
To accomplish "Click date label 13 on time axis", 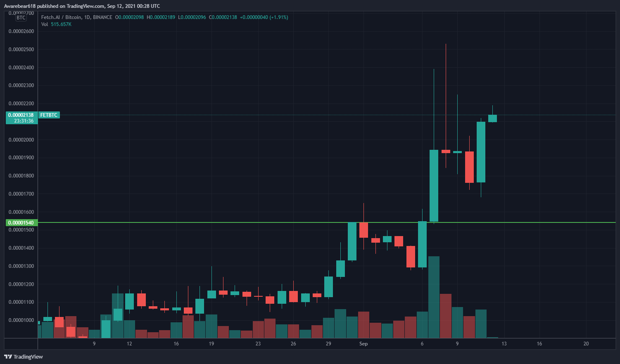I will pos(504,344).
